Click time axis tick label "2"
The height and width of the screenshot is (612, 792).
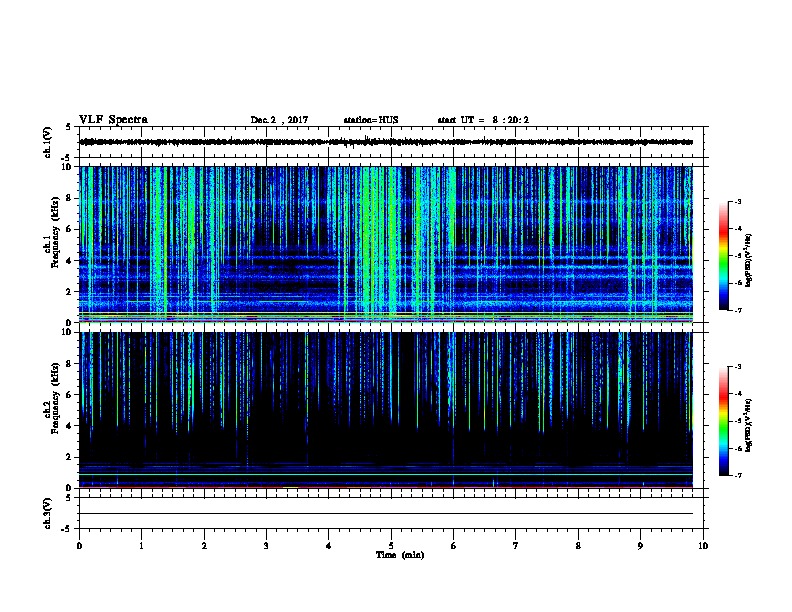click(x=204, y=546)
